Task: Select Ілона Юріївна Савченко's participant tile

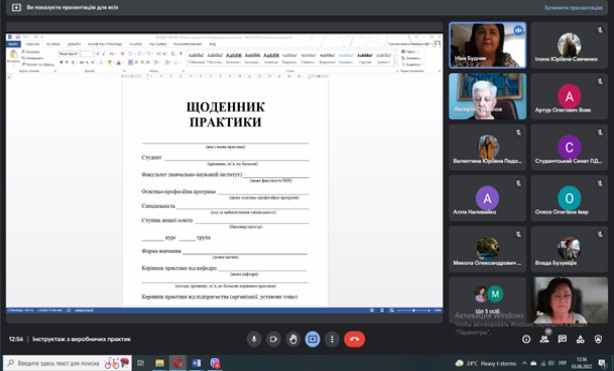Action: coord(569,45)
